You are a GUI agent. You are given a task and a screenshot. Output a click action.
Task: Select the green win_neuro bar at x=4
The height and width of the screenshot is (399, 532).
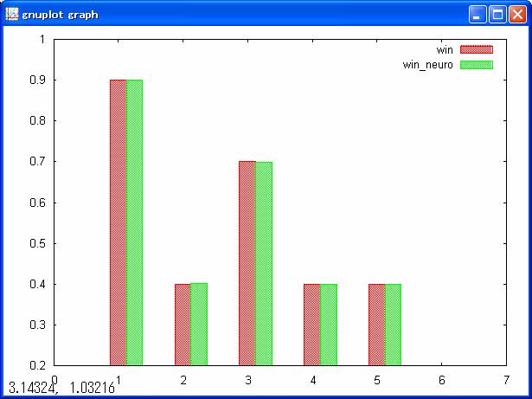[329, 325]
